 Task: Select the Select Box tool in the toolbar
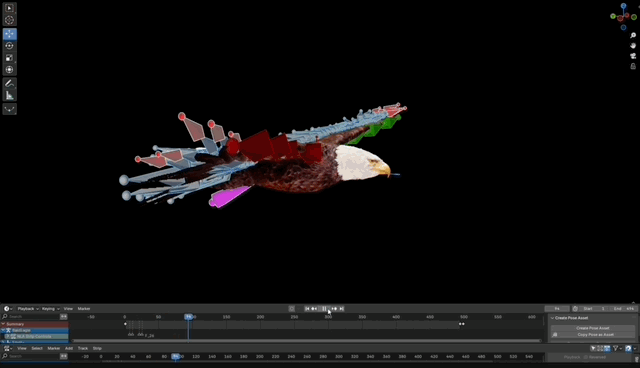click(9, 8)
